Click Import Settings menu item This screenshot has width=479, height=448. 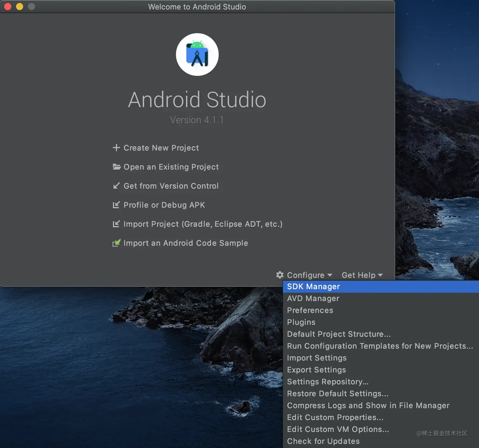[x=316, y=358]
